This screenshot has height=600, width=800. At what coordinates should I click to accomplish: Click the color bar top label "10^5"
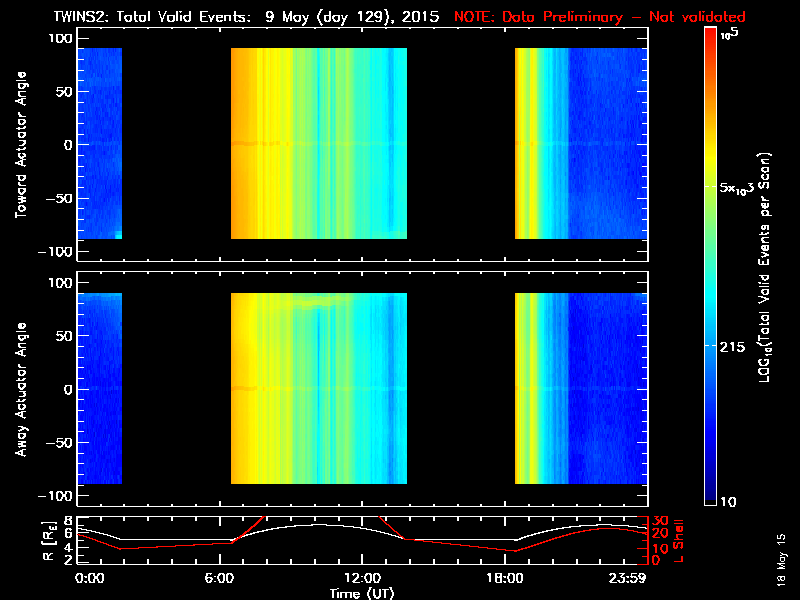[730, 34]
